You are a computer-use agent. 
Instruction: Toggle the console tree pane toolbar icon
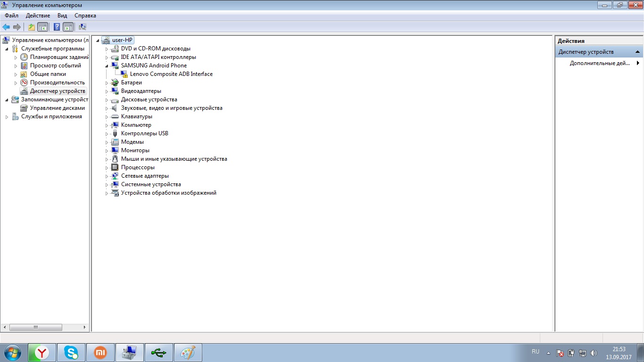click(x=42, y=27)
